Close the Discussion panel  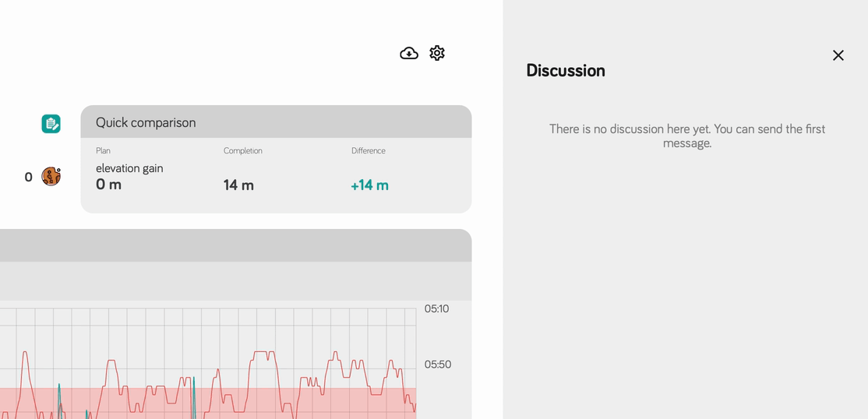point(838,55)
